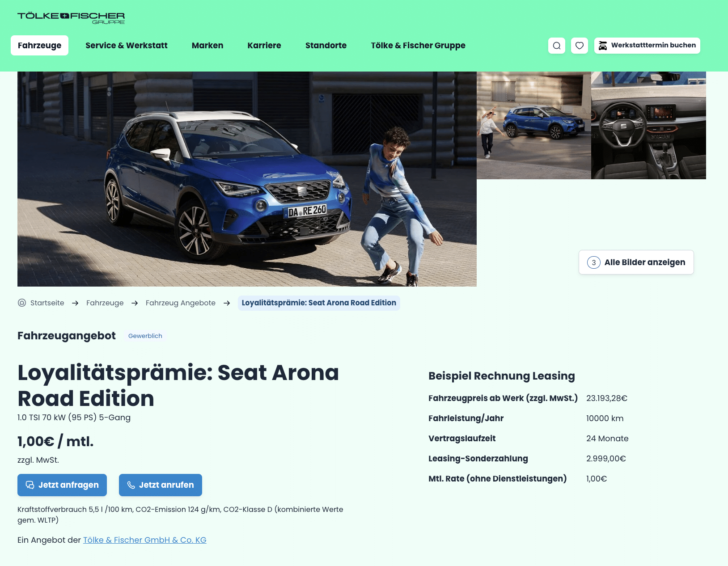
Task: Click the chat icon in Jetzt anfragen
Action: coord(30,485)
